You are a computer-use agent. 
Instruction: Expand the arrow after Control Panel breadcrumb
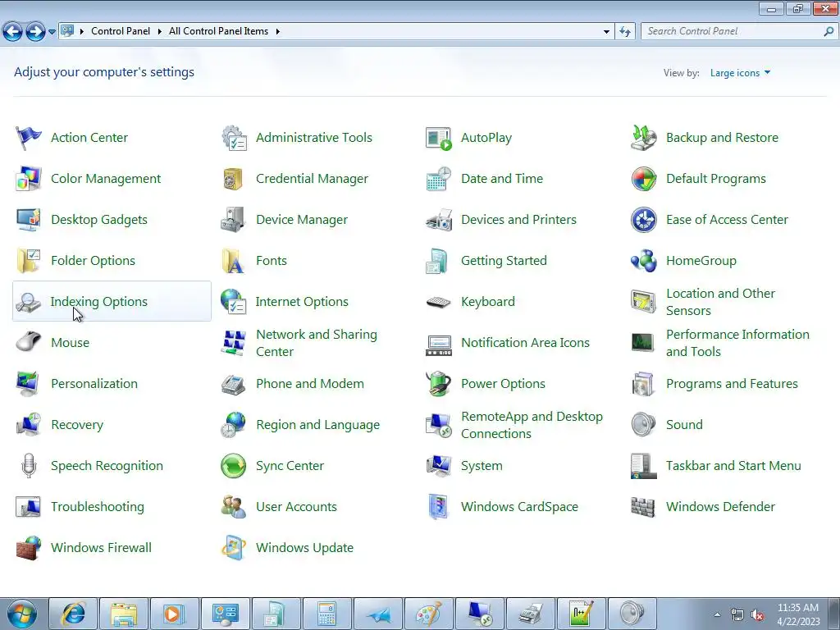point(159,32)
